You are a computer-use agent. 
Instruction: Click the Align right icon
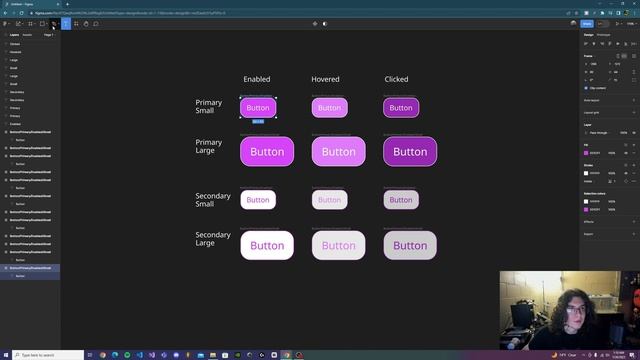click(x=602, y=44)
